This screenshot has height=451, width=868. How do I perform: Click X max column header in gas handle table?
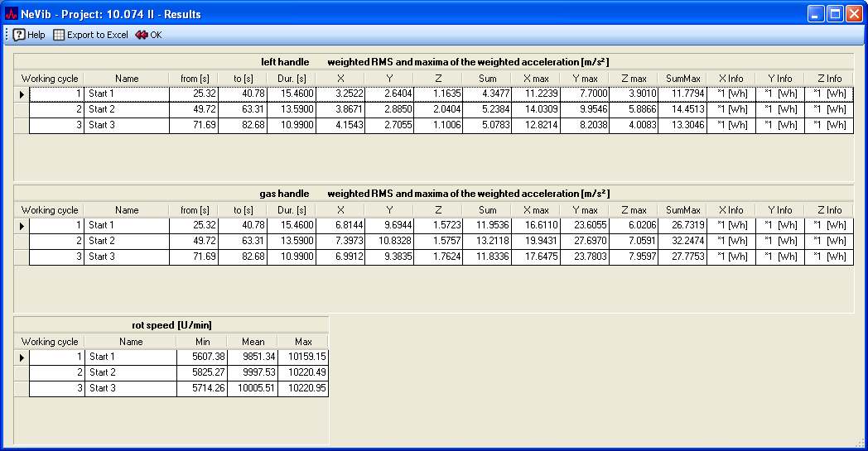click(536, 210)
